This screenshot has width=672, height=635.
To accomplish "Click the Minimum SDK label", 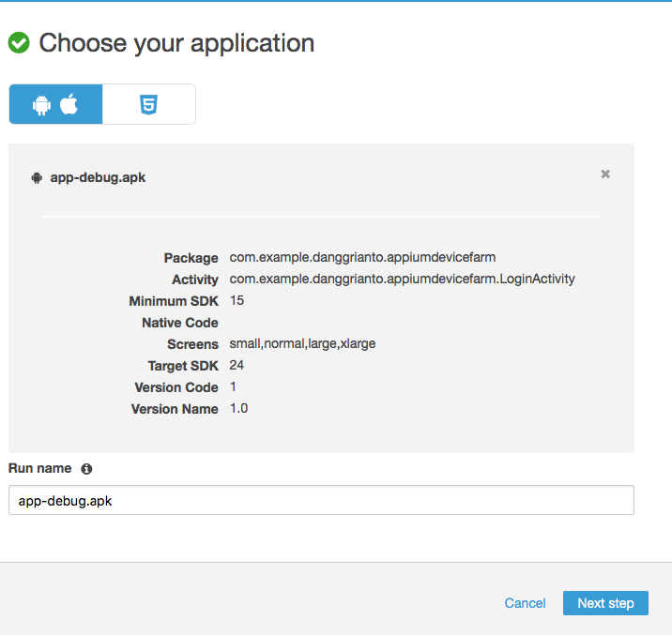I will [174, 301].
